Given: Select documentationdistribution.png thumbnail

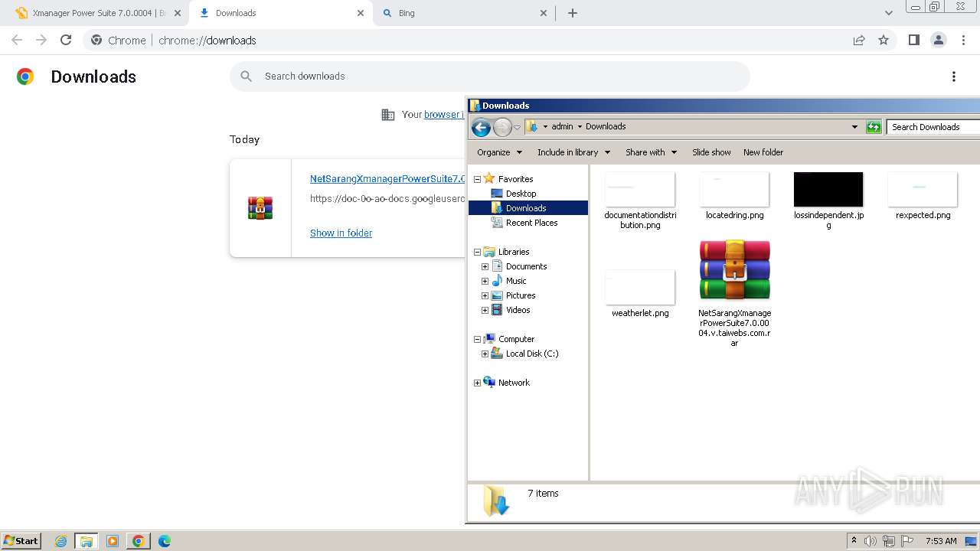Looking at the screenshot, I should pos(640,189).
